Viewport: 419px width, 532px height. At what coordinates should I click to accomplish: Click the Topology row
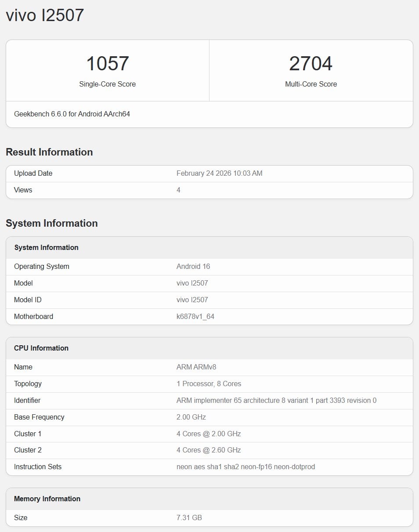209,384
